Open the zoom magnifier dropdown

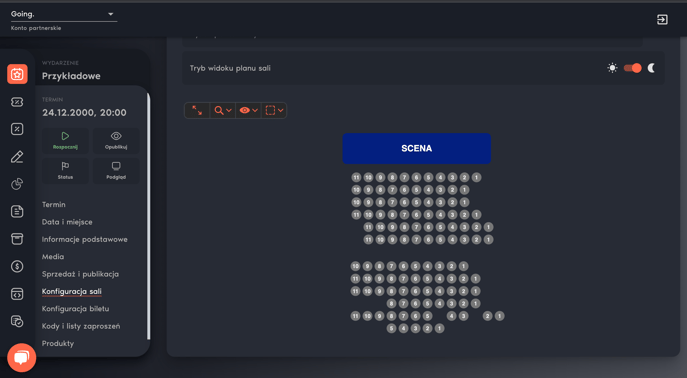[x=223, y=110]
